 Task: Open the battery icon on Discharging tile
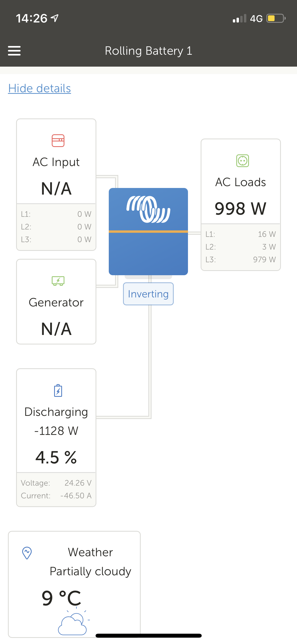58,391
